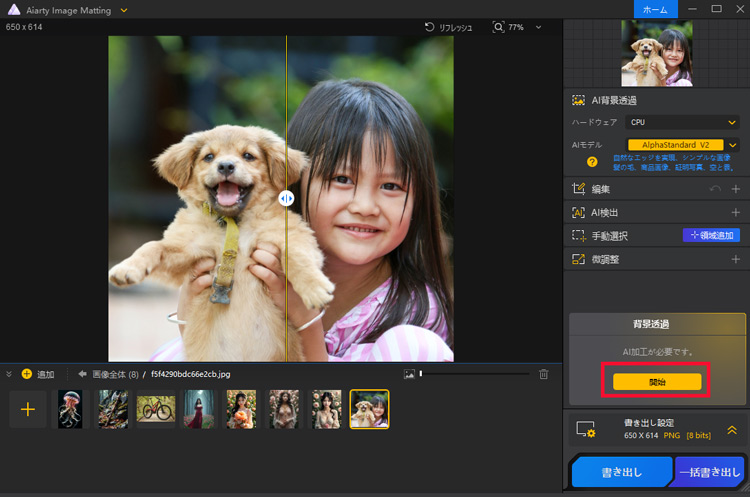
Task: Click the [8 bits] label
Action: (698, 435)
